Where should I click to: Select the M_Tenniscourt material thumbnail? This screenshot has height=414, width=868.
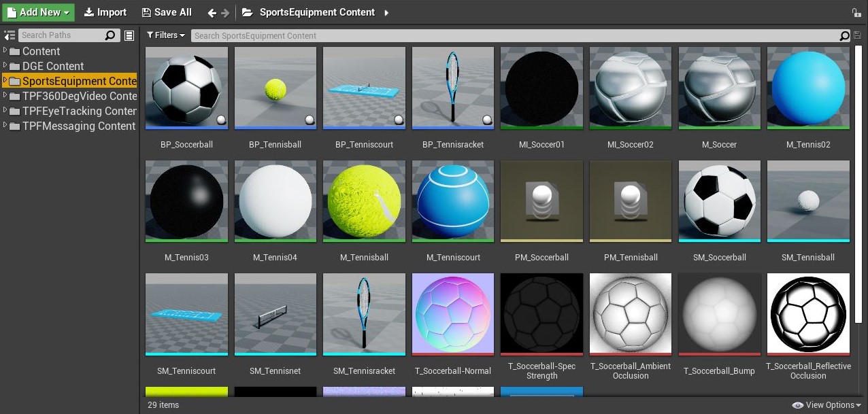coord(453,201)
